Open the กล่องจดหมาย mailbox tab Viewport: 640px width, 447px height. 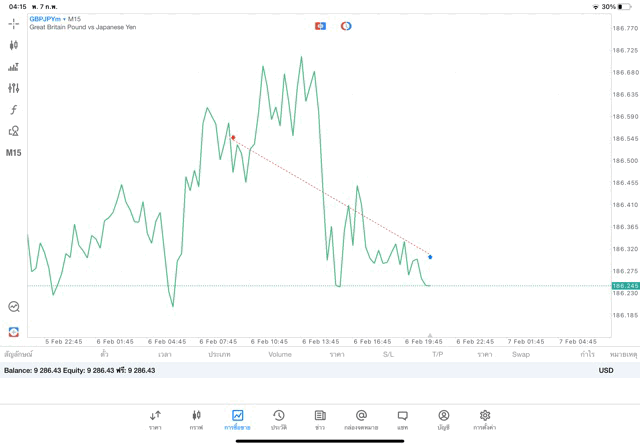(x=361, y=419)
